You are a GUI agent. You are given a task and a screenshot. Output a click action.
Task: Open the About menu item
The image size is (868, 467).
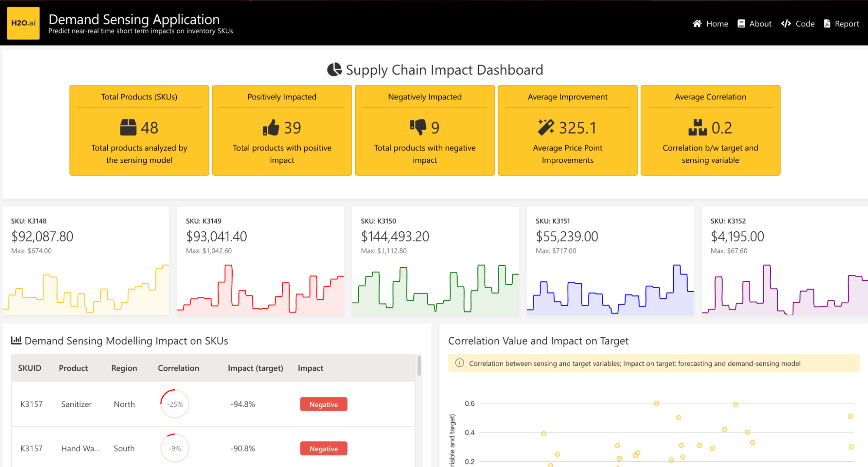coord(760,23)
